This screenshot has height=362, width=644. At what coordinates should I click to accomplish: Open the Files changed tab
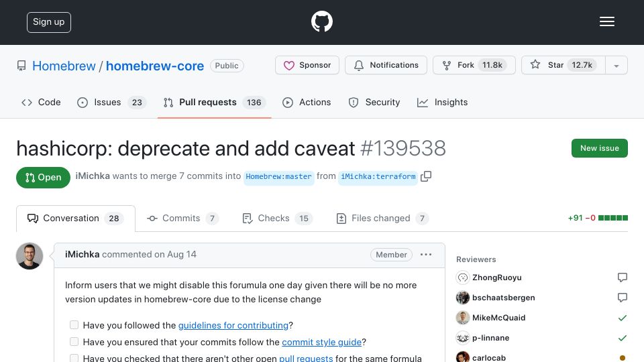tap(382, 219)
